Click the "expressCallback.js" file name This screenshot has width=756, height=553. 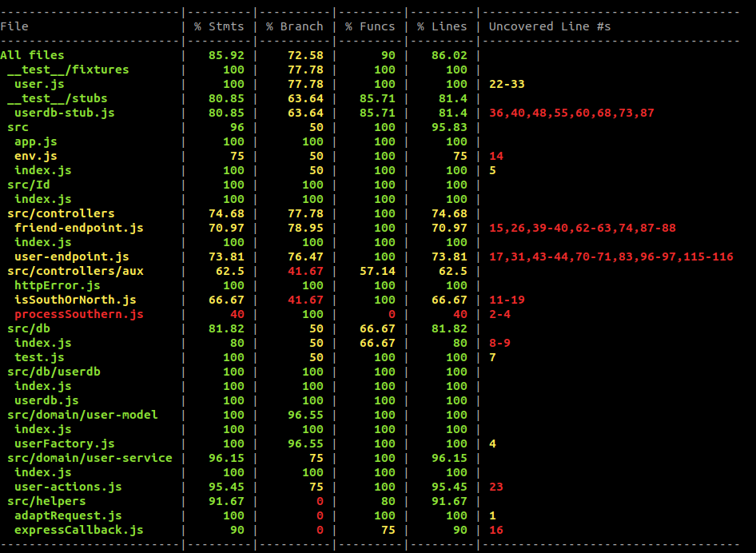pos(79,531)
